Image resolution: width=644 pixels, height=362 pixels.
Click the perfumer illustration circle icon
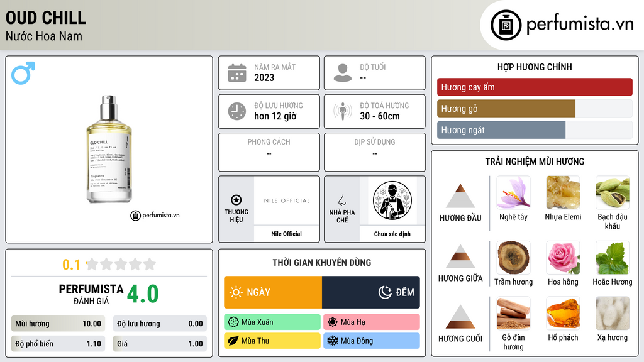point(392,200)
